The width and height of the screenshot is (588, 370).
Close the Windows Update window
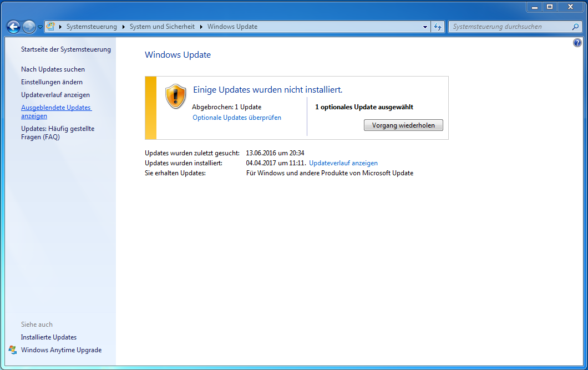570,7
